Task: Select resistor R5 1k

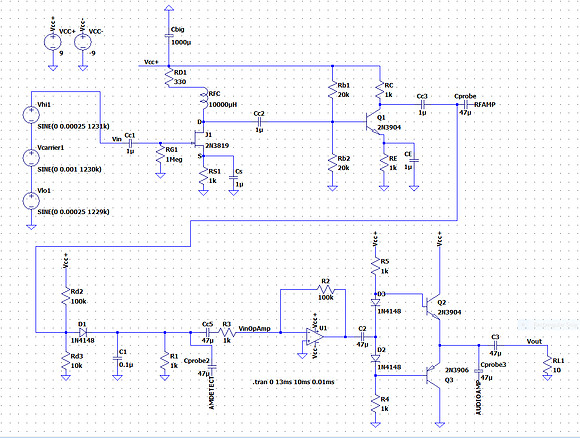Action: [x=375, y=266]
